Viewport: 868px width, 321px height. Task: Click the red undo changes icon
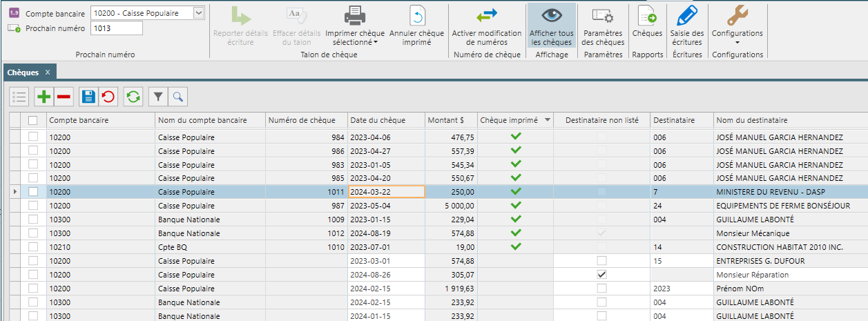click(108, 97)
